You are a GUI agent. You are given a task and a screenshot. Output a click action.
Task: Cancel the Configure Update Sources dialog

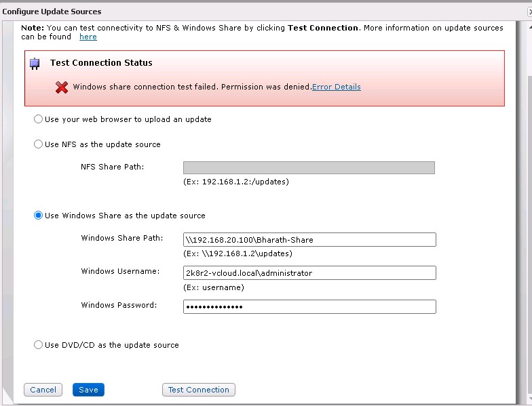pyautogui.click(x=43, y=390)
